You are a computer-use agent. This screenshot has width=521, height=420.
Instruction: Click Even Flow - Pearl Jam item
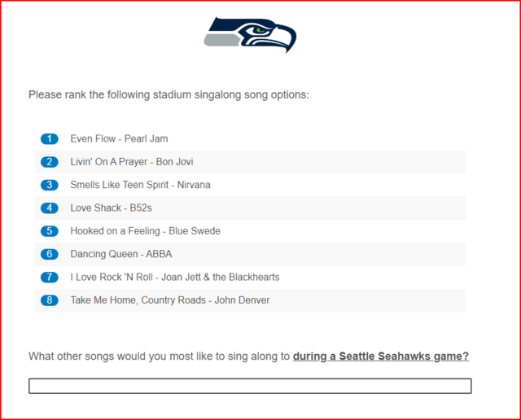(250, 139)
